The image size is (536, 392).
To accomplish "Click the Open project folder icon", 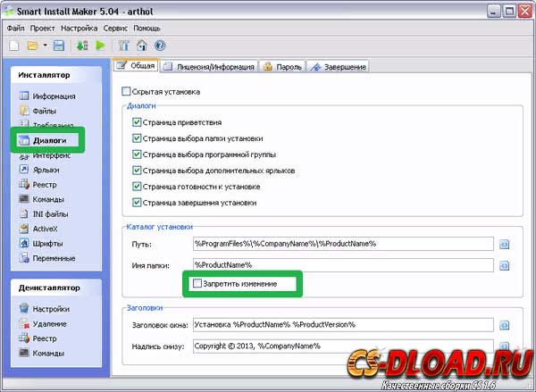I will point(32,46).
